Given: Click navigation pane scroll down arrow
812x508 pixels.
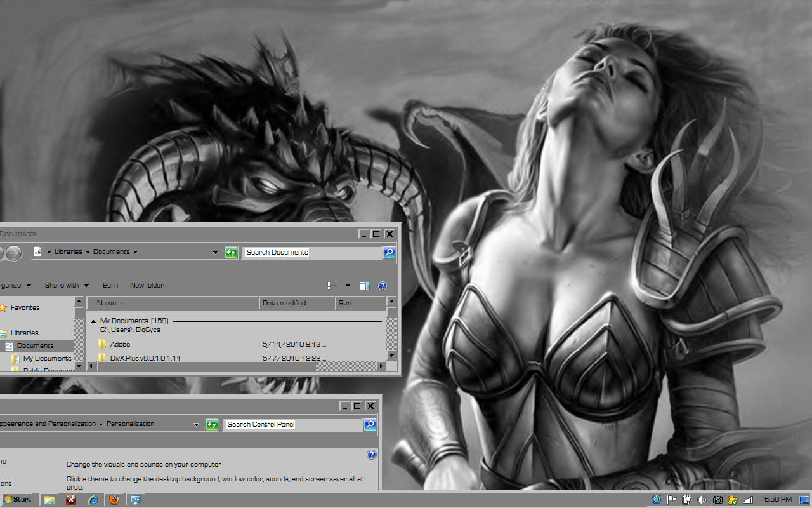Looking at the screenshot, I should (x=79, y=366).
